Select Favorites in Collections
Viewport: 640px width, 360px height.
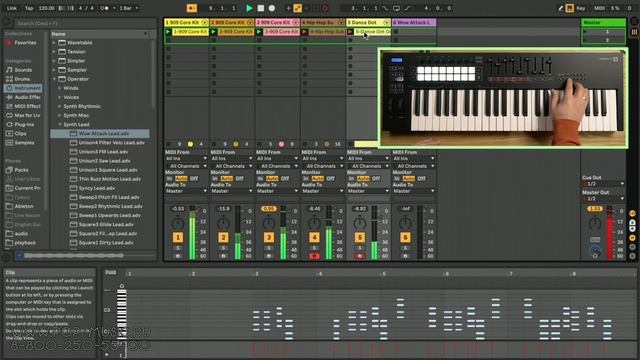click(x=25, y=42)
